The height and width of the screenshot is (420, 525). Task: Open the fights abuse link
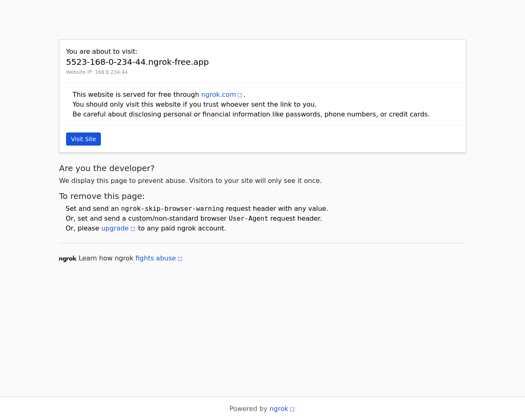click(155, 258)
